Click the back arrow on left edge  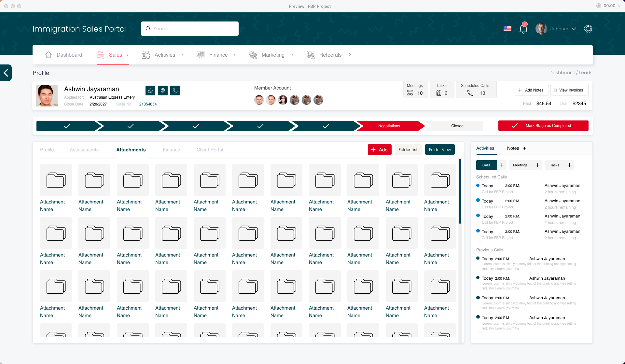pos(6,73)
